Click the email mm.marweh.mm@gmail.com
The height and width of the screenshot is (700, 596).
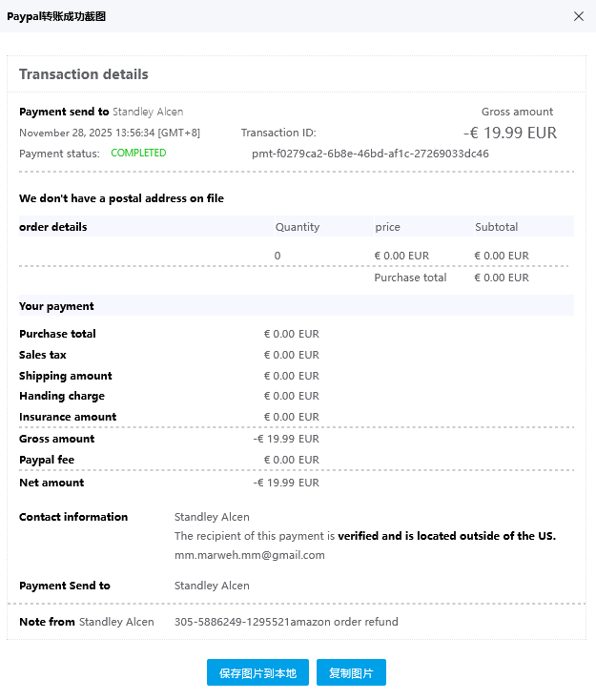coord(250,555)
